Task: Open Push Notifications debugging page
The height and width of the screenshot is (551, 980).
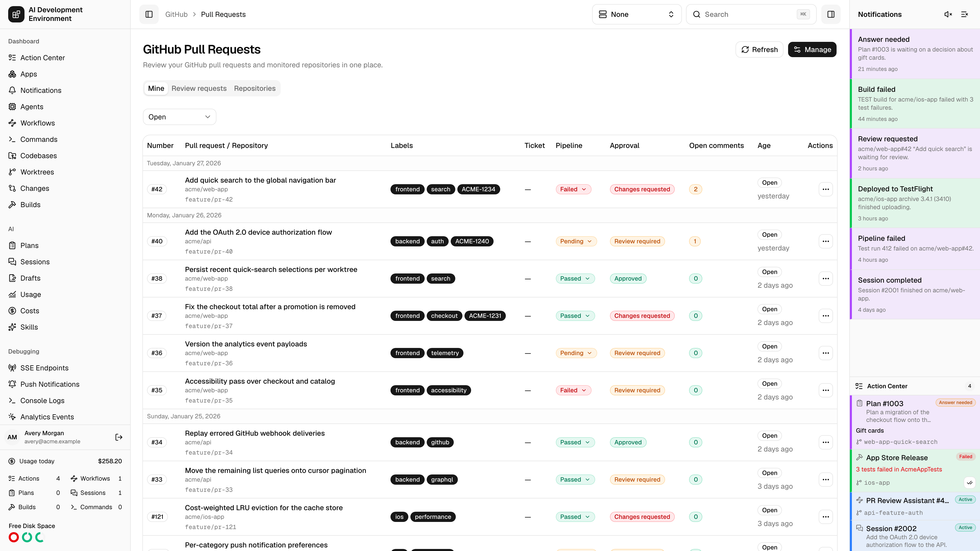Action: [x=65, y=384]
